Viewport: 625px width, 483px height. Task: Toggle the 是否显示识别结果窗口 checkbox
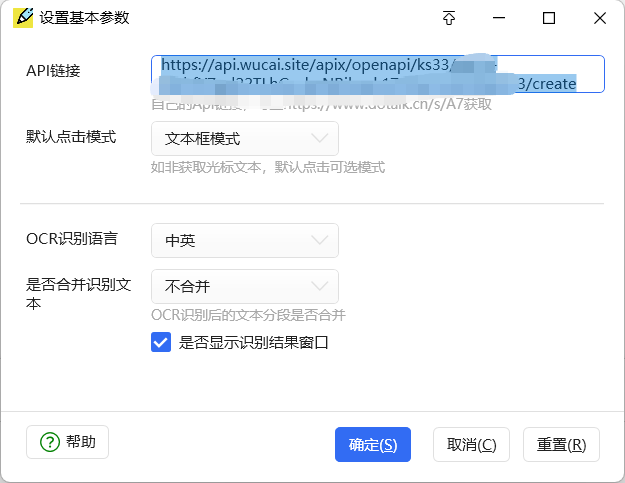[161, 342]
